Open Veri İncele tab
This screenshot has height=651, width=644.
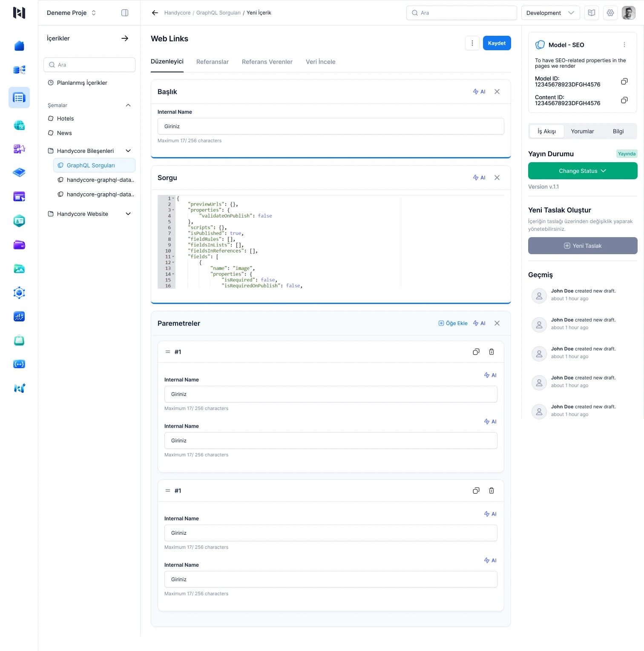pos(321,62)
